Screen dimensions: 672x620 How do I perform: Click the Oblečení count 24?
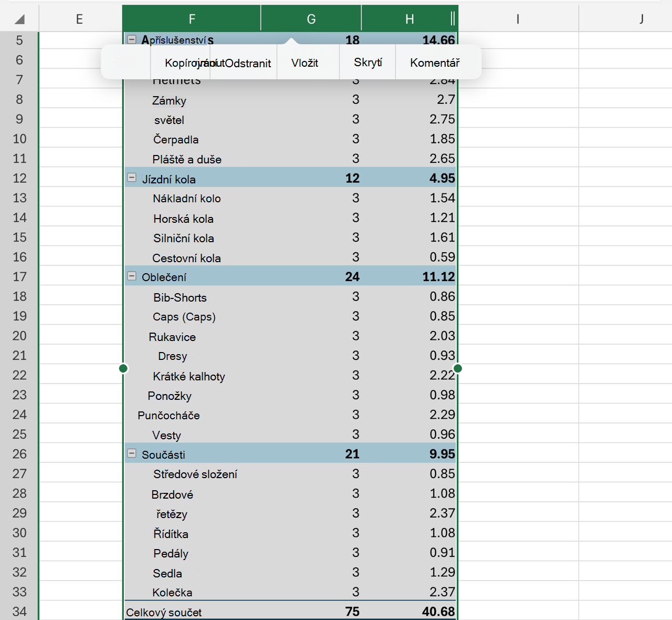[x=352, y=277]
